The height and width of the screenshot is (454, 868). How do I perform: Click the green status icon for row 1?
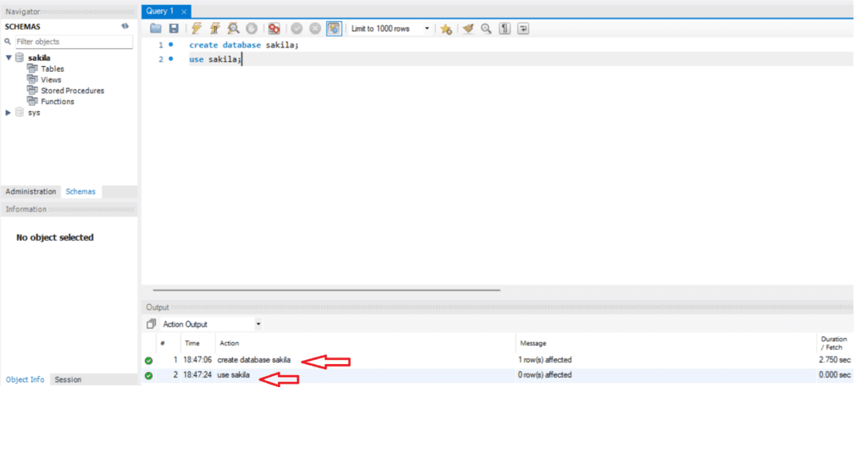[148, 361]
